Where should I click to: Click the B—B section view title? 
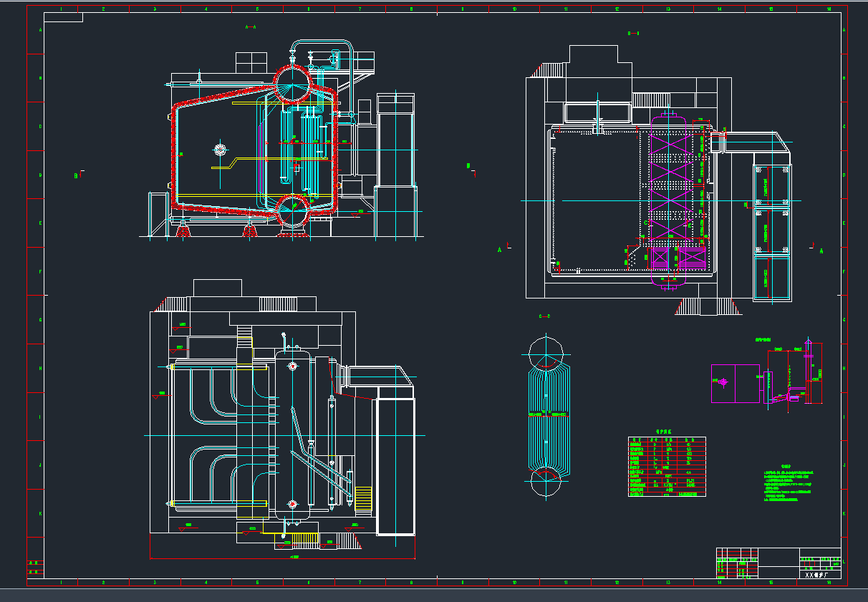[x=633, y=34]
